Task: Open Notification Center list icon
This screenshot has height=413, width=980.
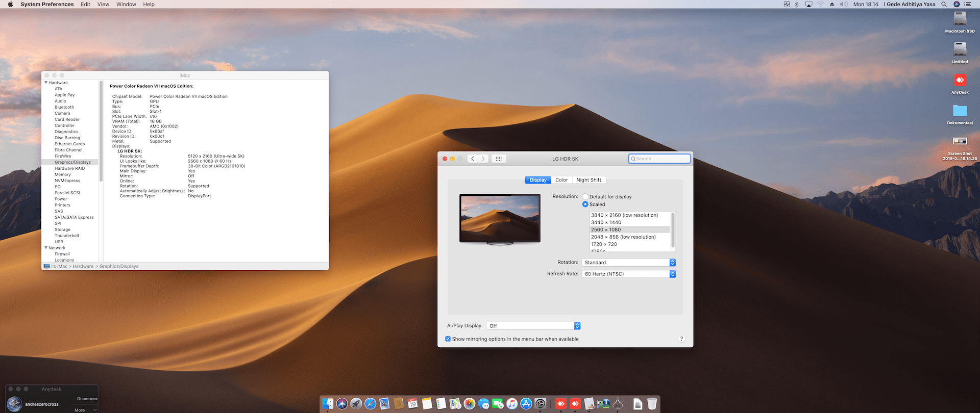Action: tap(968, 4)
